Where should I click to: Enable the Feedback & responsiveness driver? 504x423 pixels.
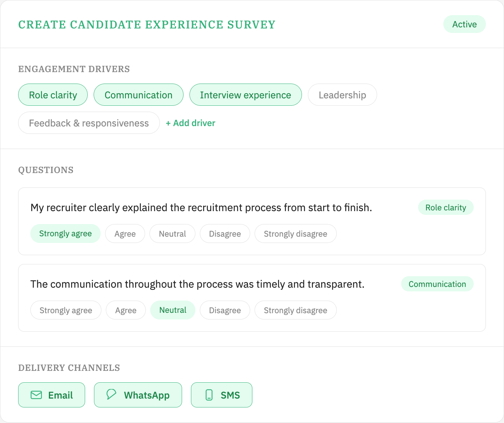(x=89, y=123)
